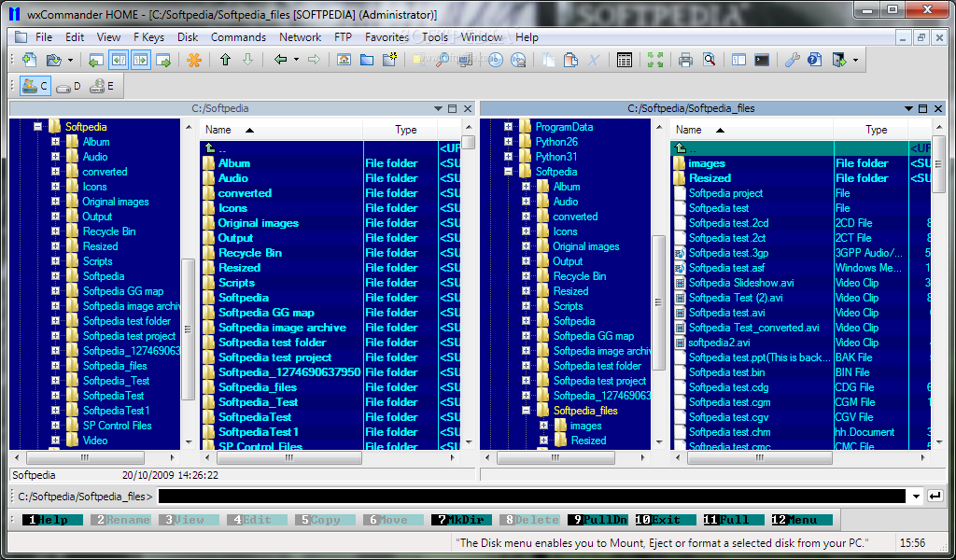
Task: Click the 9 PullDn function key button
Action: pyautogui.click(x=597, y=520)
